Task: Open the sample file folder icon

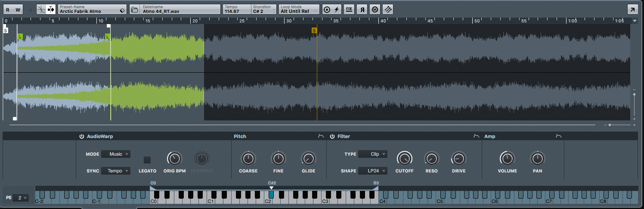Action: pyautogui.click(x=134, y=9)
